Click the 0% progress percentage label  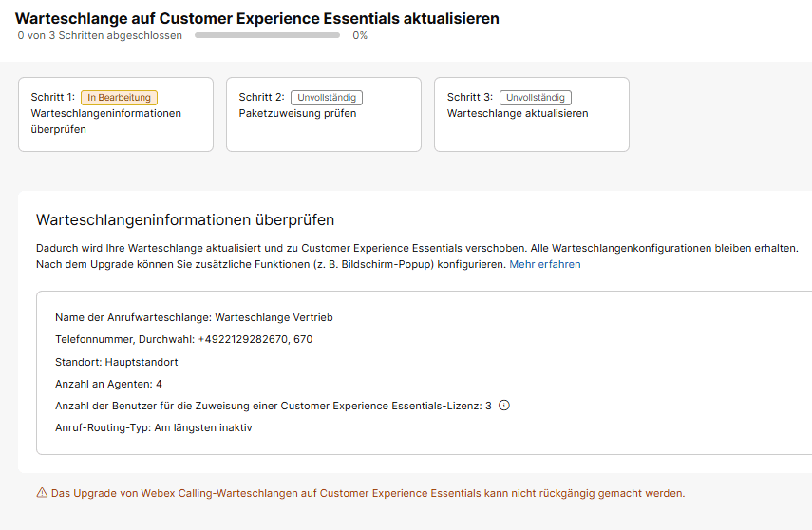(360, 35)
